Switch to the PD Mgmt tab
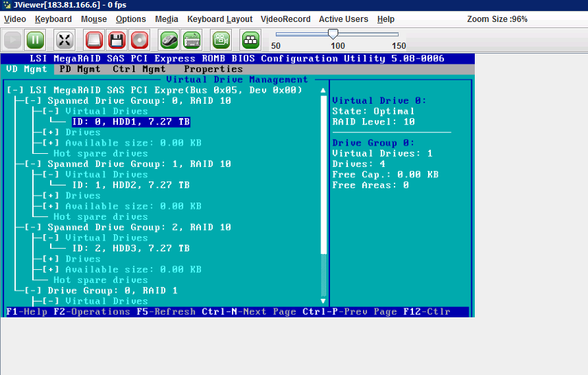The width and height of the screenshot is (588, 375). click(x=79, y=69)
